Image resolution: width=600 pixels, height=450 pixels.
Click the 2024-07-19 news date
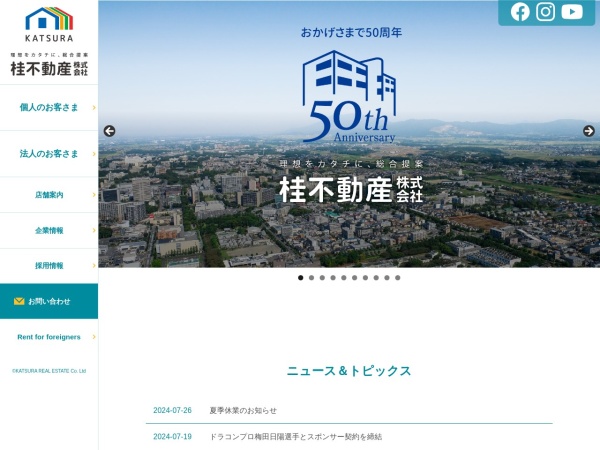click(x=172, y=437)
